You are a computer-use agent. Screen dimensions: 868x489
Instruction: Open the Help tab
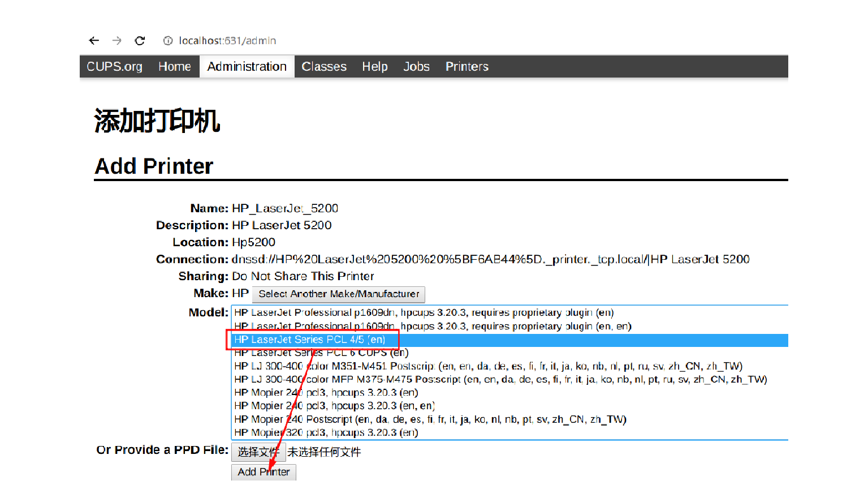click(x=375, y=67)
